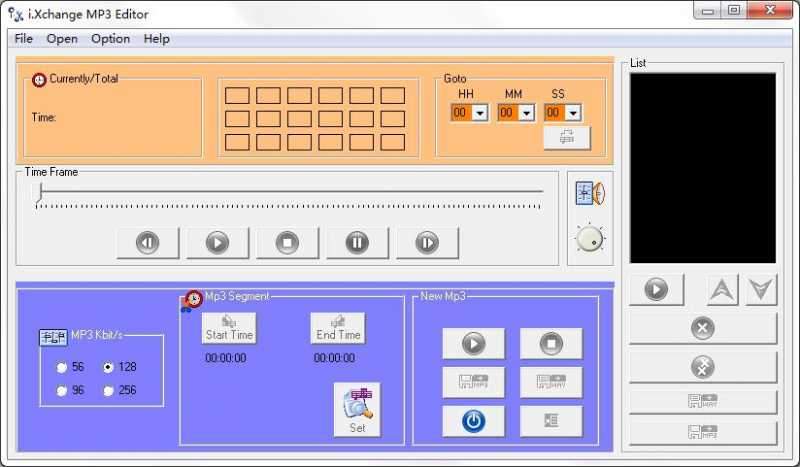This screenshot has width=800, height=467.
Task: Play the new MP3 in New Mp3 panel
Action: 473,343
